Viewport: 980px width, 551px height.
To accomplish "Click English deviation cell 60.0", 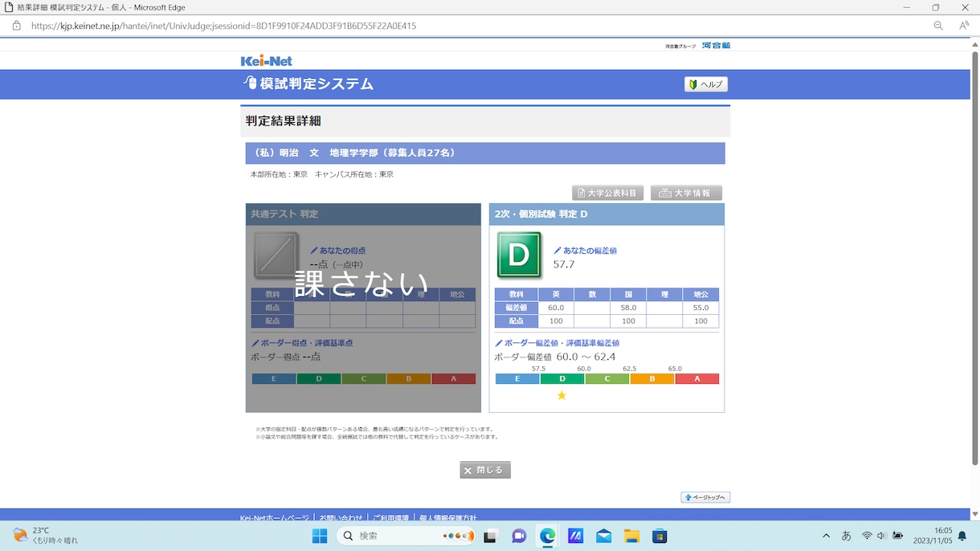I will [x=556, y=308].
